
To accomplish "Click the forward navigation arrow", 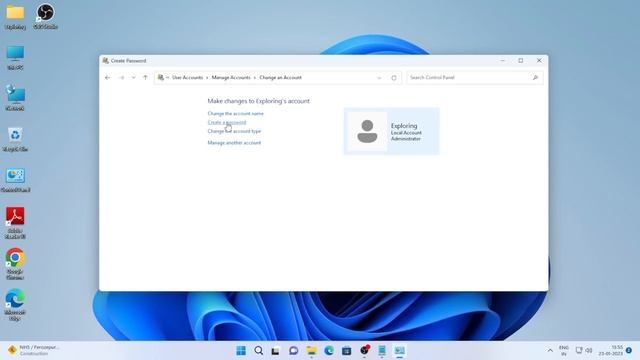I will [121, 78].
